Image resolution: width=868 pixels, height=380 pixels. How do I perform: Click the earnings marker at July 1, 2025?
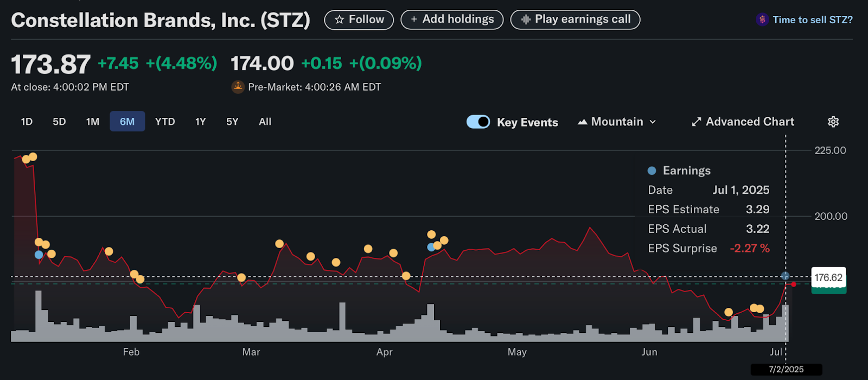pyautogui.click(x=785, y=276)
